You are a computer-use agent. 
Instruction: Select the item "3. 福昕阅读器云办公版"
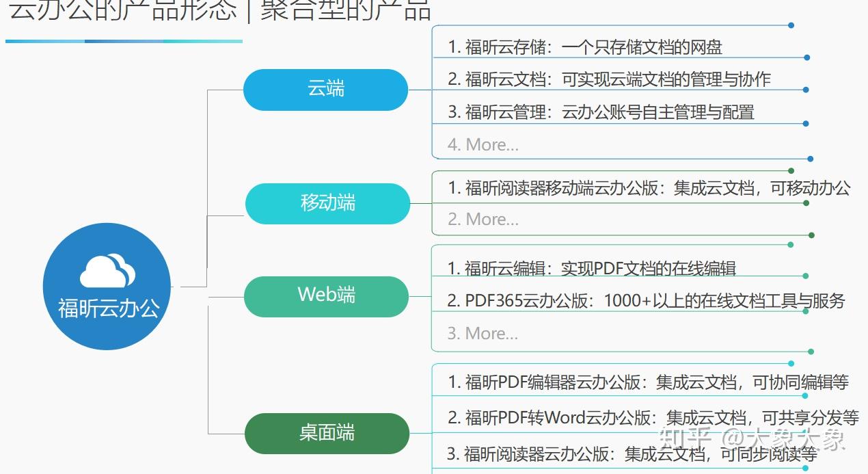632,453
